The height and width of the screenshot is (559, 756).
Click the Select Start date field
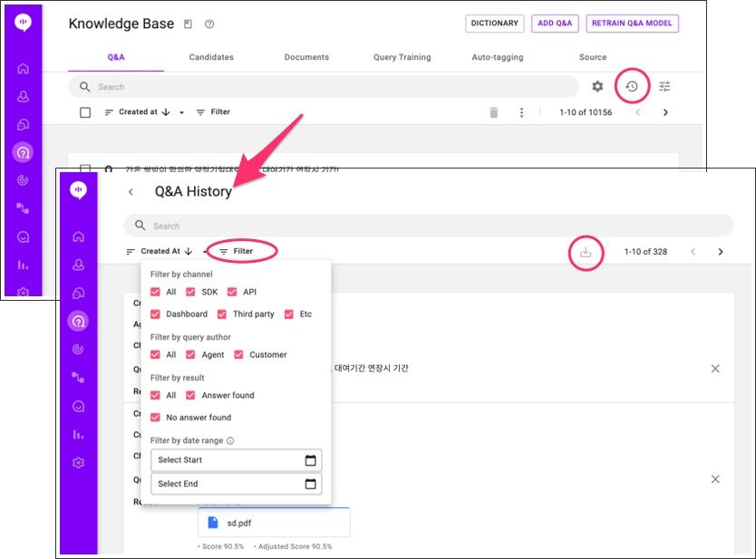tap(237, 460)
